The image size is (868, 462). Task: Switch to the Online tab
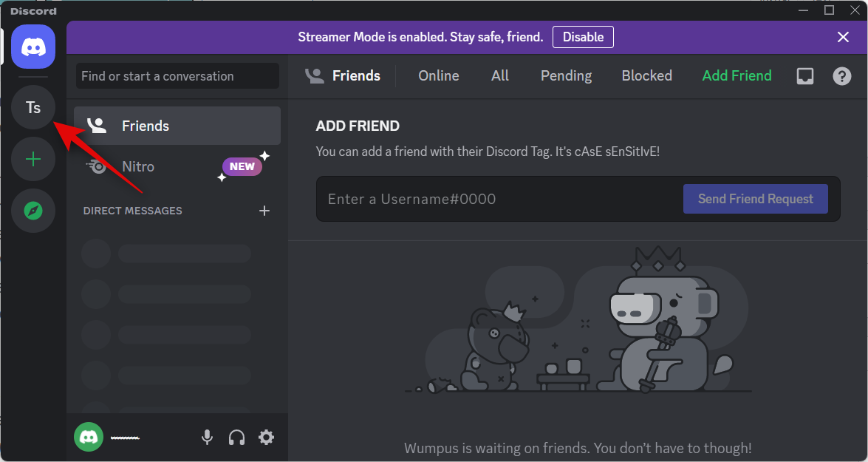[438, 76]
